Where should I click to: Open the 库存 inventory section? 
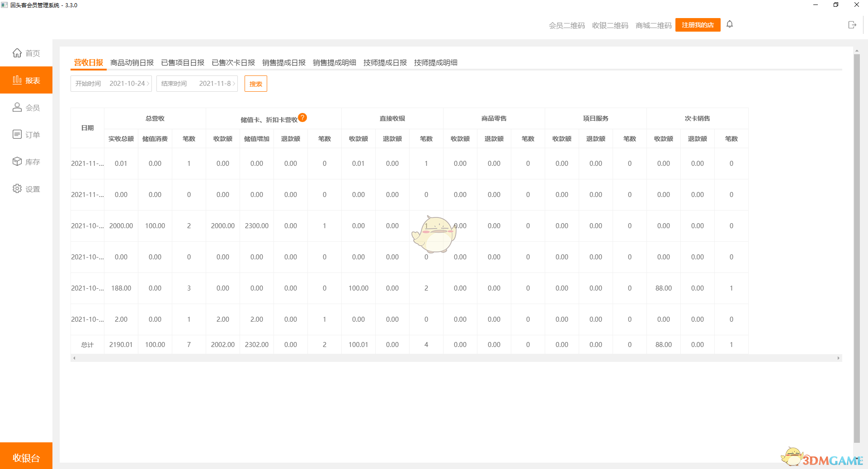tap(26, 161)
